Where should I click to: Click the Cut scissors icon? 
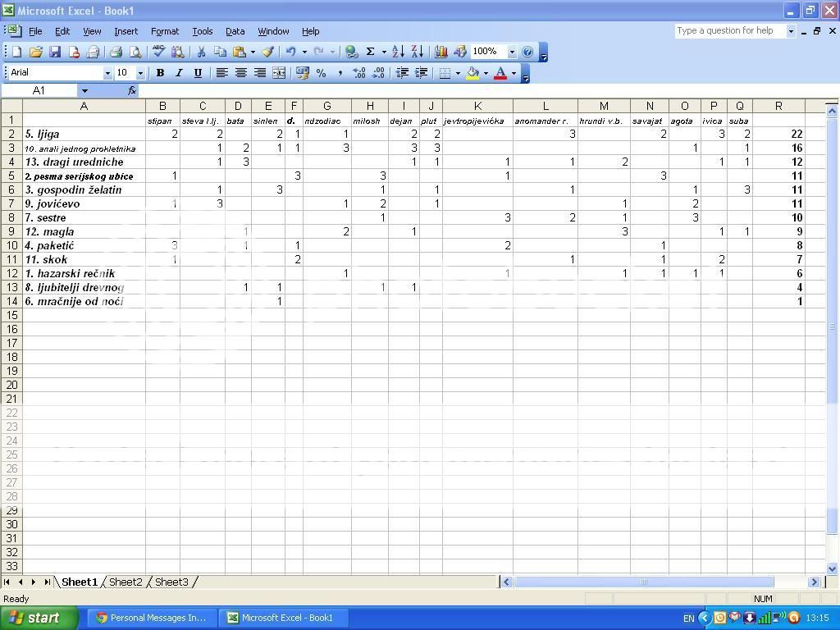[x=200, y=52]
